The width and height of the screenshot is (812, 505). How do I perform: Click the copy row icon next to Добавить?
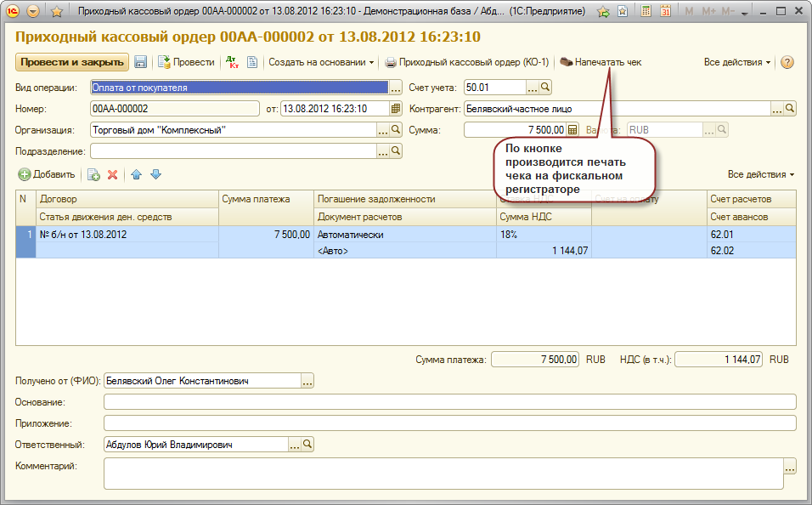pos(93,174)
